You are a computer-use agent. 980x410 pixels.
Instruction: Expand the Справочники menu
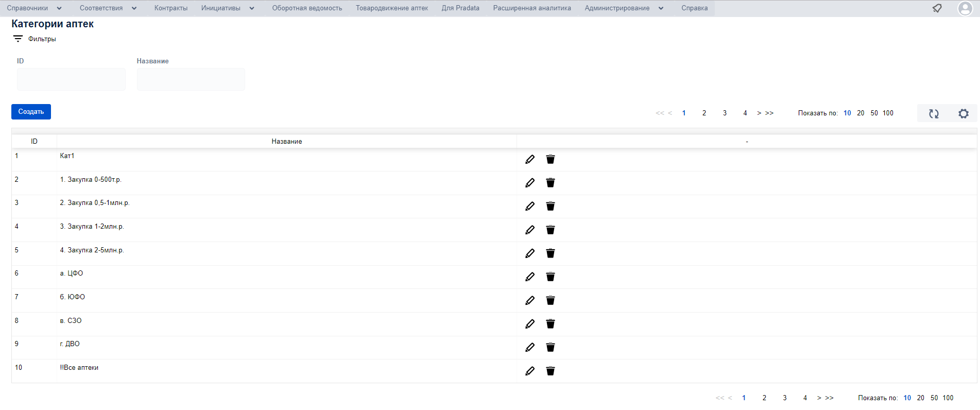tap(34, 8)
